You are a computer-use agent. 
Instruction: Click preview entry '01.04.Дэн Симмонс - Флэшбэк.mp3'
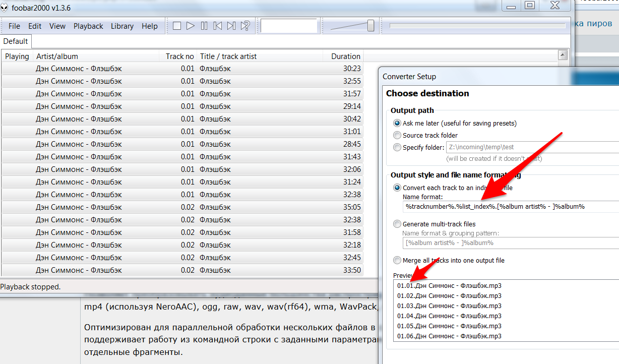coord(449,316)
